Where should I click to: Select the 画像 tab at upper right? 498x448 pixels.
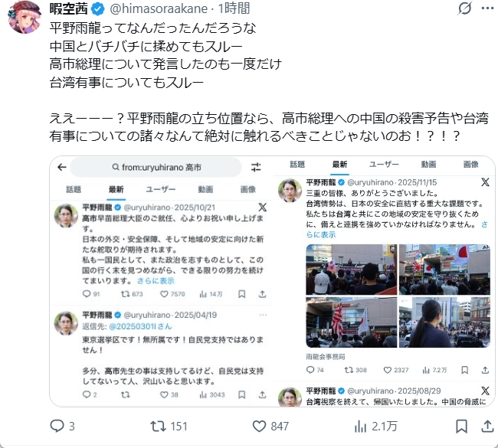(x=470, y=164)
